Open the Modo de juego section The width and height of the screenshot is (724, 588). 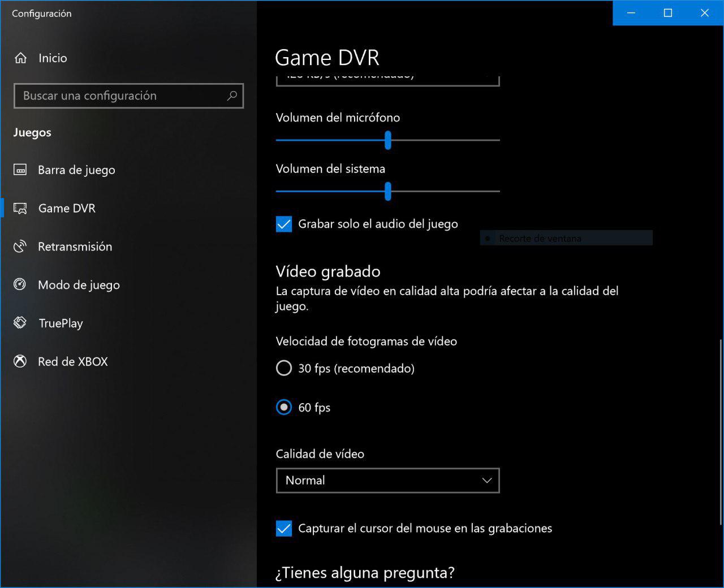(79, 285)
